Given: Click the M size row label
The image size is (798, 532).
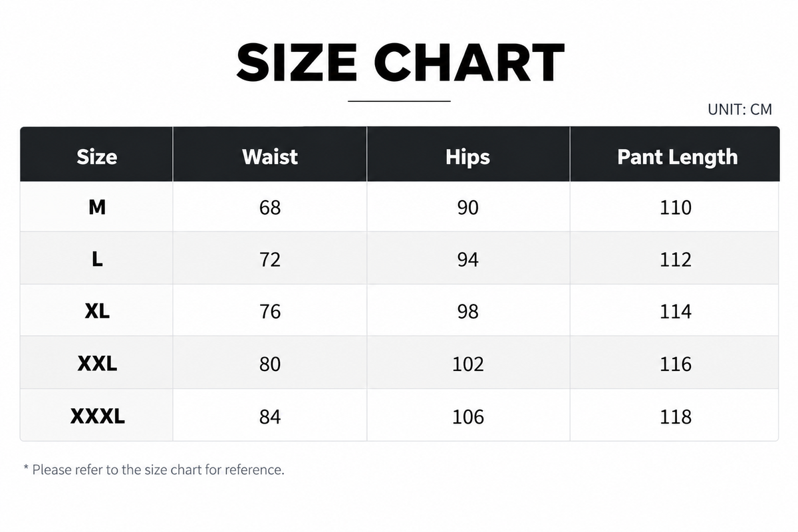Looking at the screenshot, I should (97, 207).
